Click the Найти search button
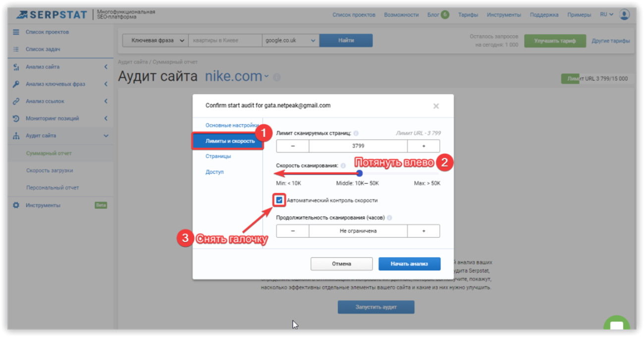Viewport: 644px width, 337px height. 346,41
